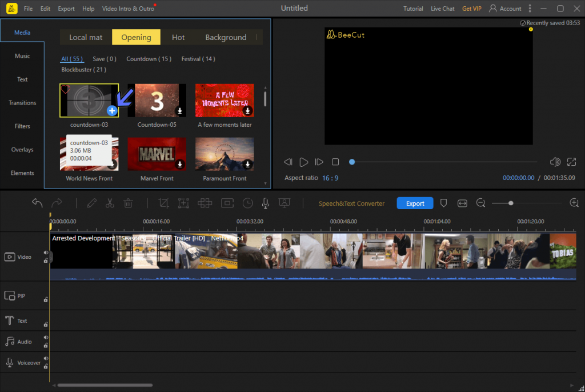Click the trash delete icon
The image size is (585, 392).
click(128, 203)
